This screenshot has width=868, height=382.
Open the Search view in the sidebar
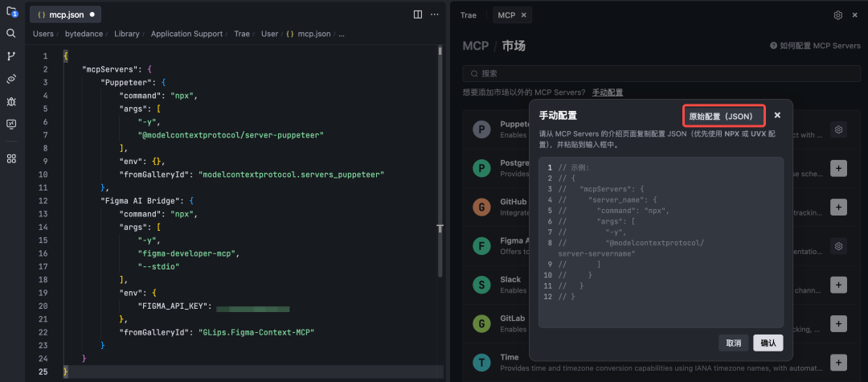pos(11,34)
